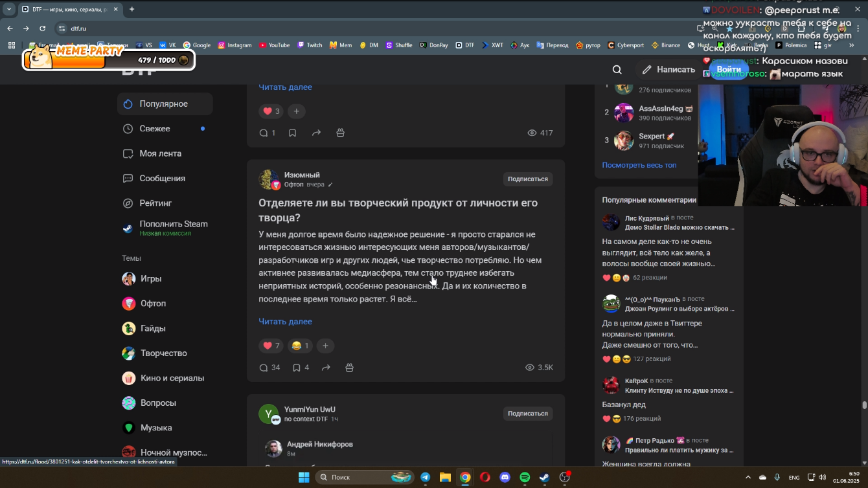868x488 pixels.
Task: Expand the hidden system tray icons
Action: coord(748,478)
